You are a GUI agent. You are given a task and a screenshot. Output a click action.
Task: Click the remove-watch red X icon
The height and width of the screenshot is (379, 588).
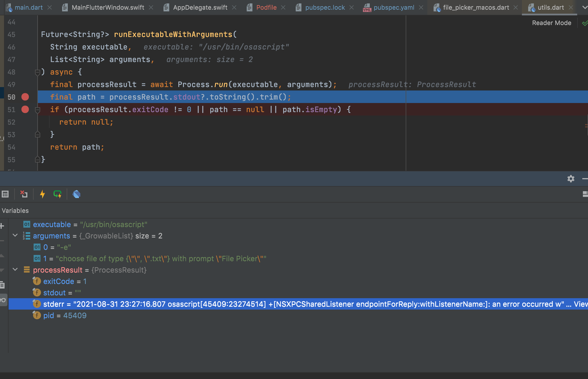[24, 194]
